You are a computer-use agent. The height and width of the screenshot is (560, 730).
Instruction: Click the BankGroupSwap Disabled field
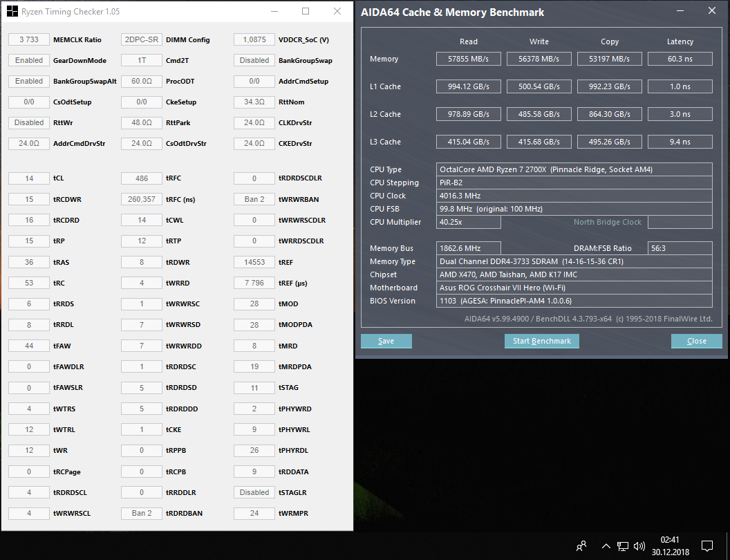tap(254, 60)
